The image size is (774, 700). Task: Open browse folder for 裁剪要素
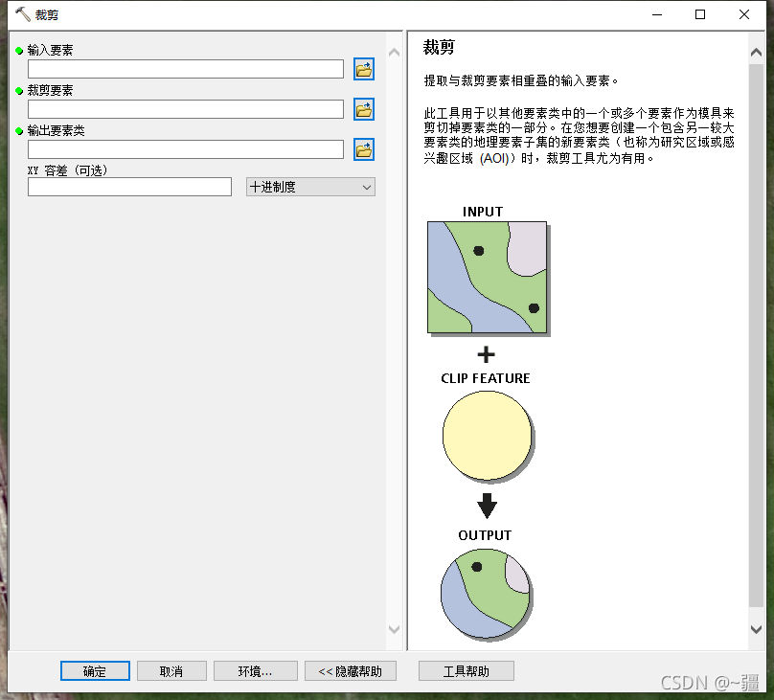(x=364, y=109)
